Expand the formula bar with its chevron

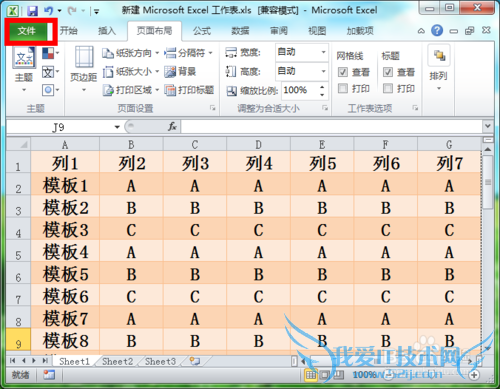[x=488, y=126]
